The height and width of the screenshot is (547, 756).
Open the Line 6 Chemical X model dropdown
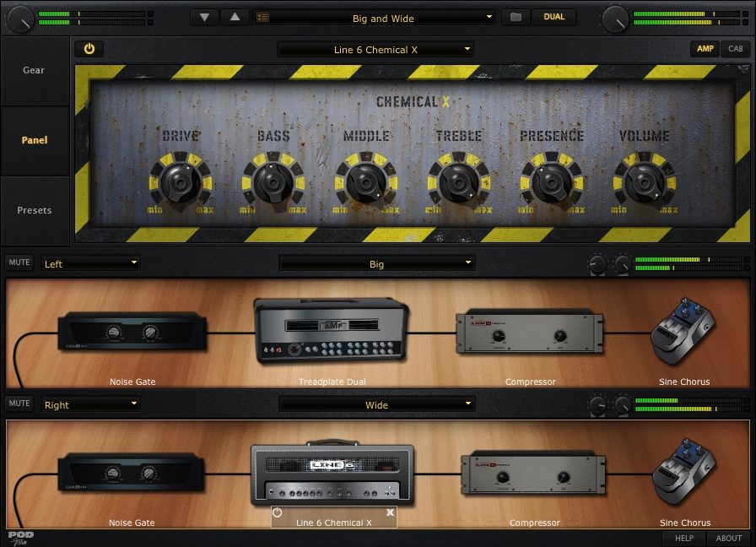point(375,49)
